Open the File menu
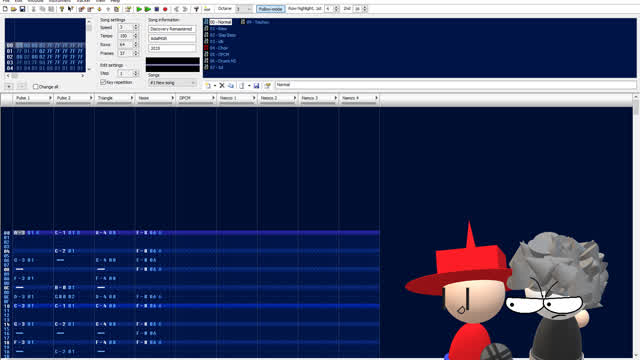 (x=6, y=1)
